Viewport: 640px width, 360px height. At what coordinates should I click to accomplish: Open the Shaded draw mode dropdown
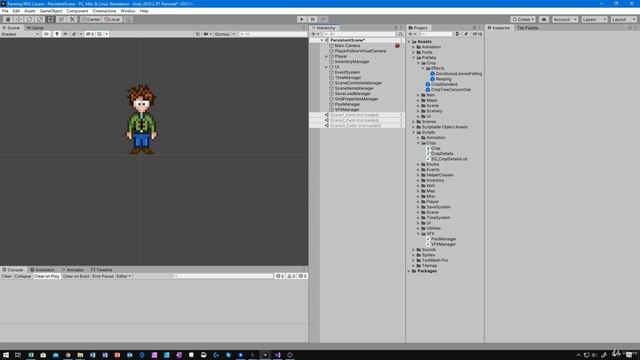20,34
